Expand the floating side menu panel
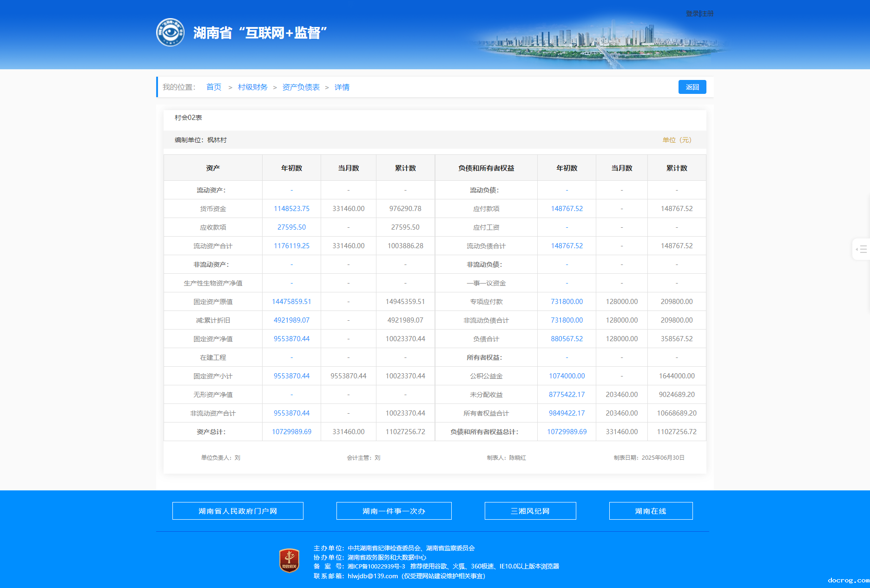Viewport: 870px width, 588px height. click(861, 249)
